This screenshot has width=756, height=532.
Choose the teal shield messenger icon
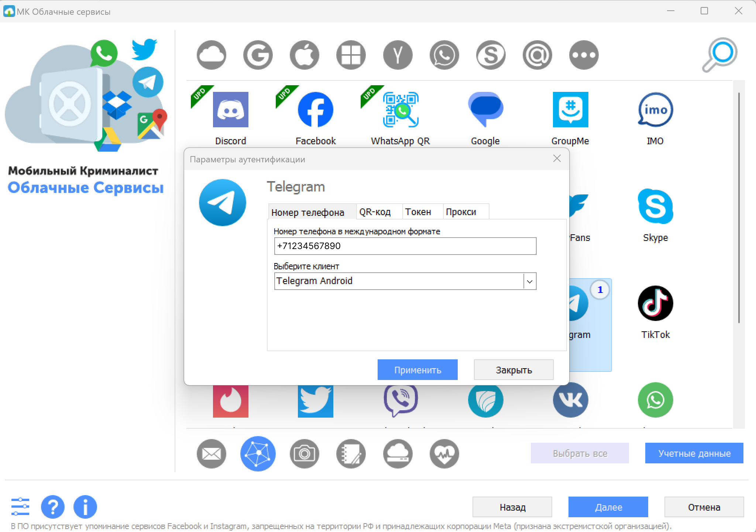click(485, 401)
